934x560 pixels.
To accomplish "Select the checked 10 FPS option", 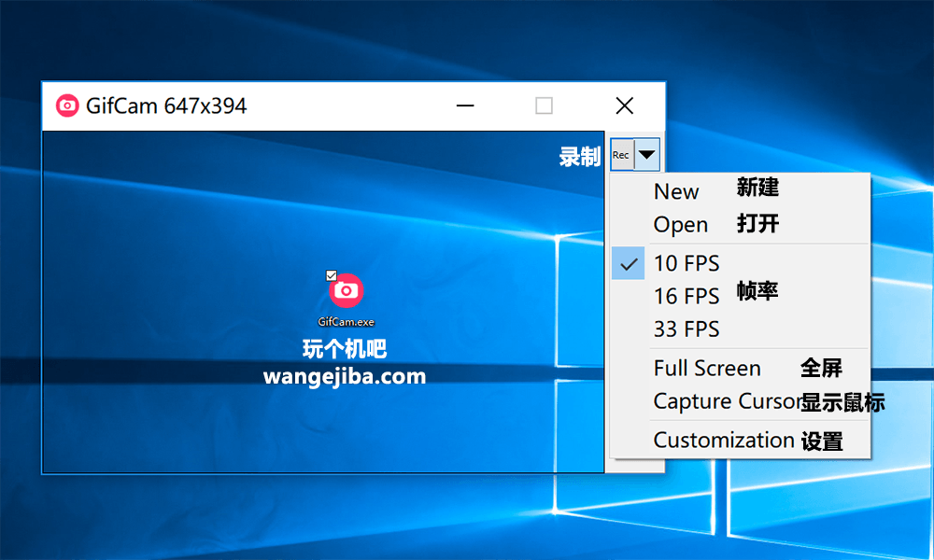I will tap(686, 263).
